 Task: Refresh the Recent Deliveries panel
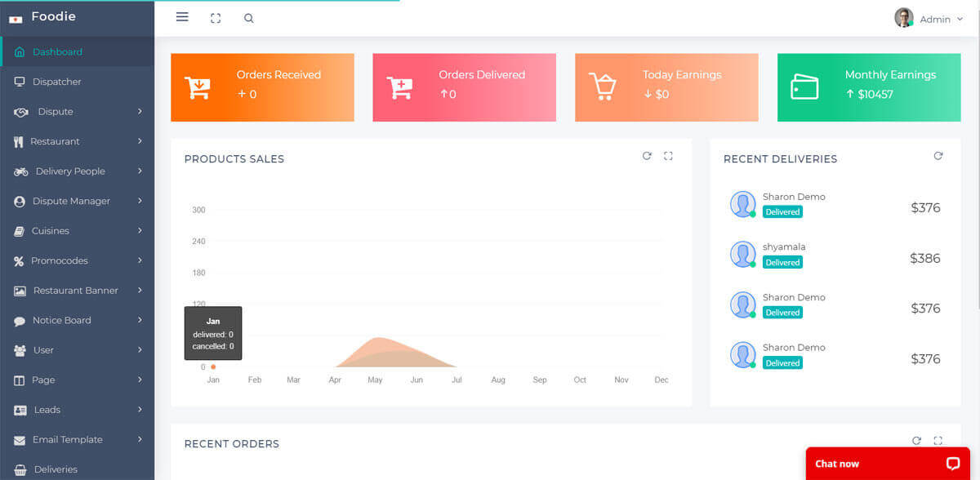click(x=938, y=156)
